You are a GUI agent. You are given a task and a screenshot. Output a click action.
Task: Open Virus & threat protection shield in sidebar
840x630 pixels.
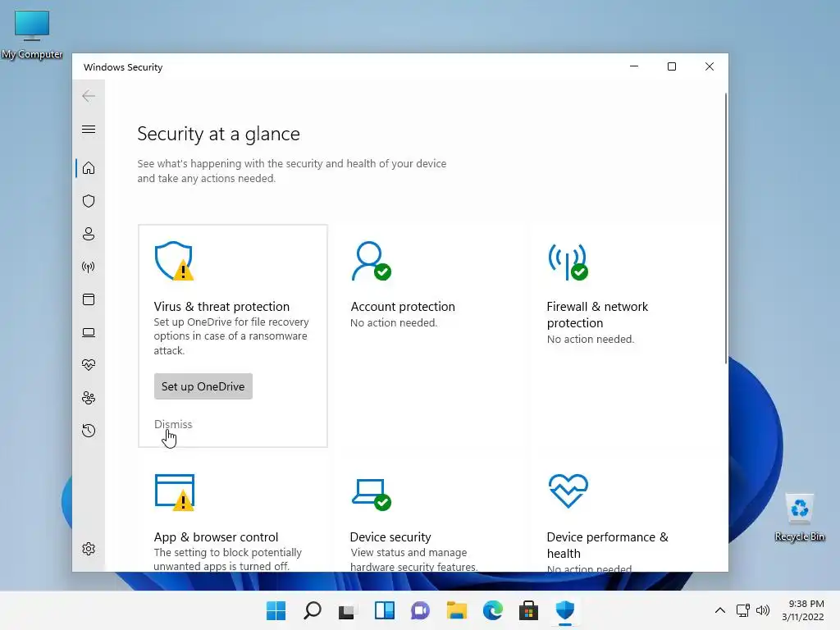(x=89, y=201)
